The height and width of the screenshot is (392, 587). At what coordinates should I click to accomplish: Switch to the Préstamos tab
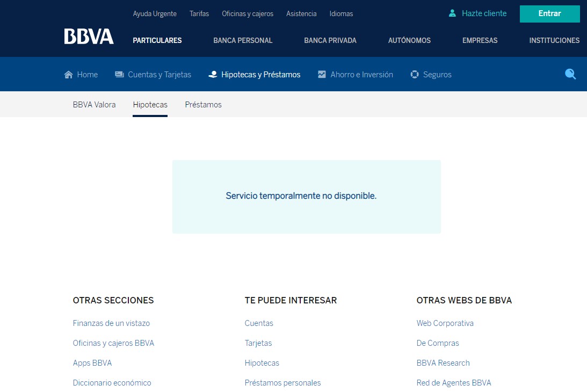(203, 105)
